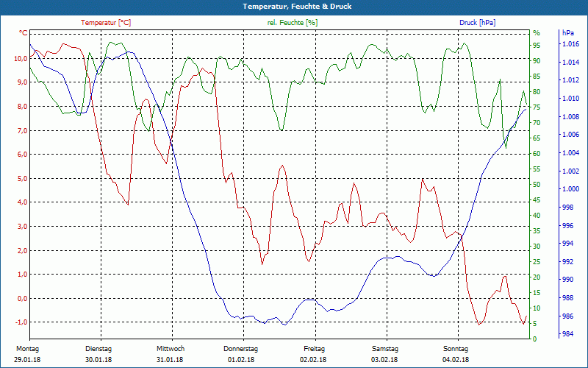
Task: Click the '10,0' temperature axis value
Action: tap(21, 59)
